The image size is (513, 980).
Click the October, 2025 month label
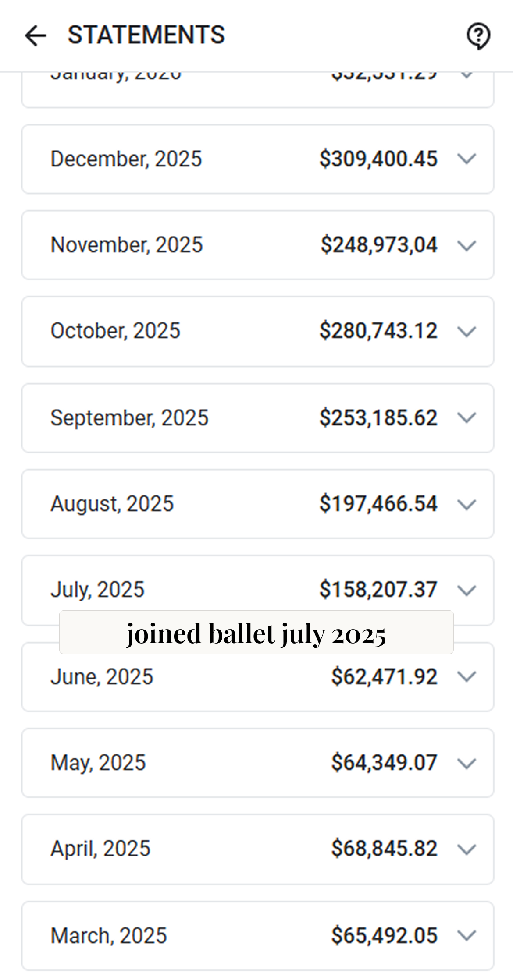(115, 331)
